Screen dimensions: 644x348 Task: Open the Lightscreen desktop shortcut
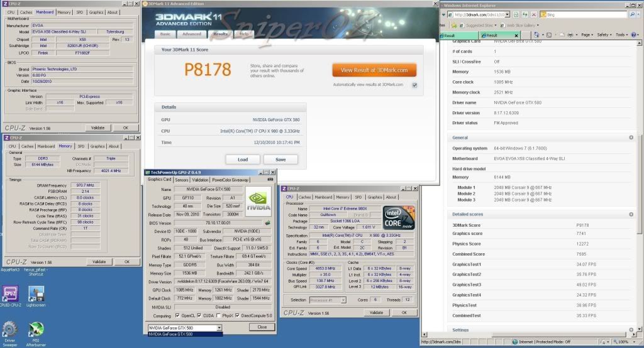36,294
